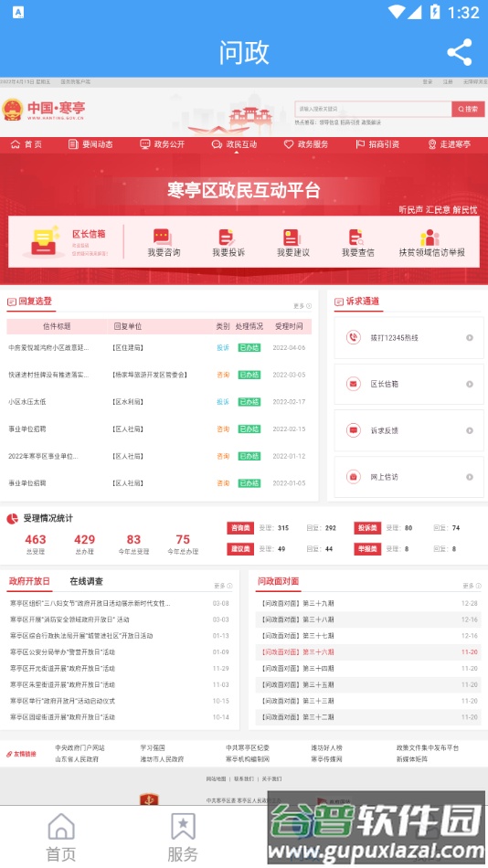Click the 搜索 search button
This screenshot has height=868, width=488.
pos(468,109)
